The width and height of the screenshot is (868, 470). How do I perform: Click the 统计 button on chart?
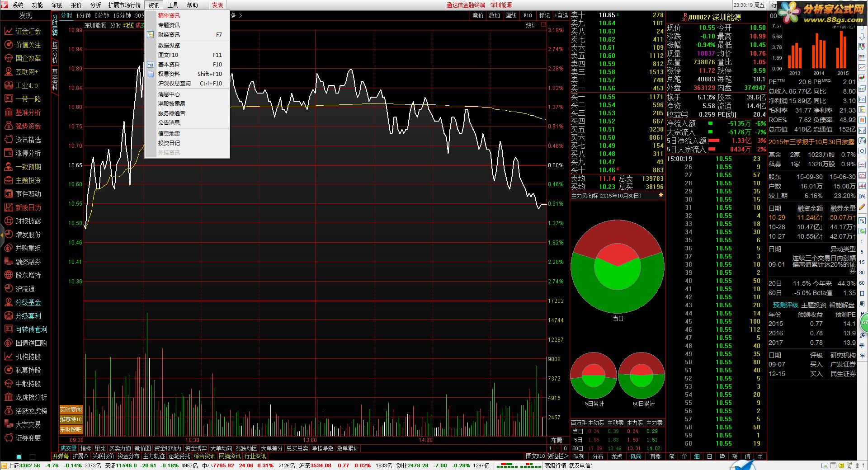pyautogui.click(x=531, y=25)
